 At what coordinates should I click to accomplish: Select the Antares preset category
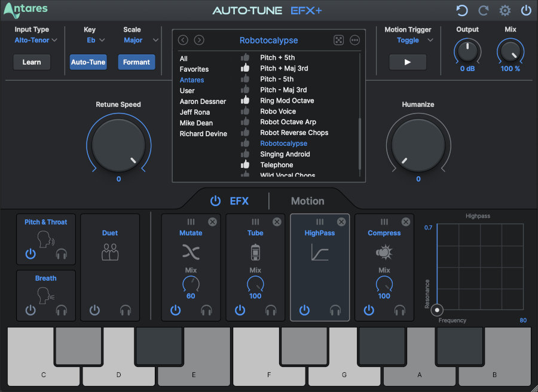coord(192,79)
